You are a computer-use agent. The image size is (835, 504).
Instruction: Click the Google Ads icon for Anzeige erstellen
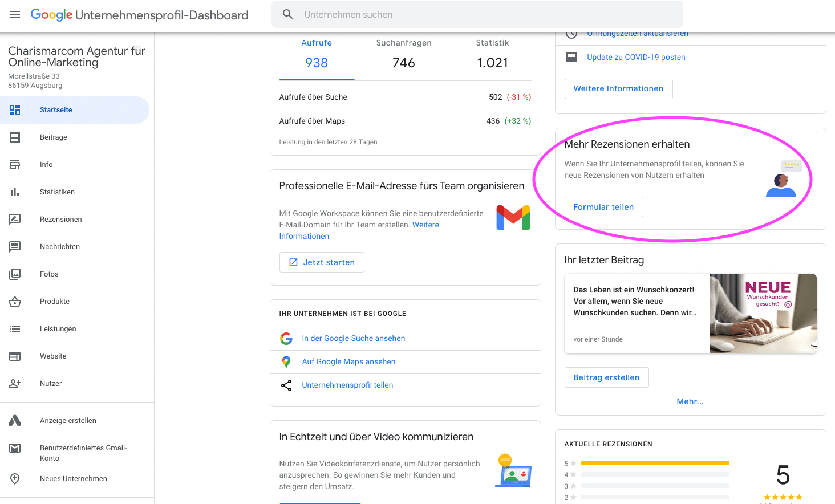[15, 421]
